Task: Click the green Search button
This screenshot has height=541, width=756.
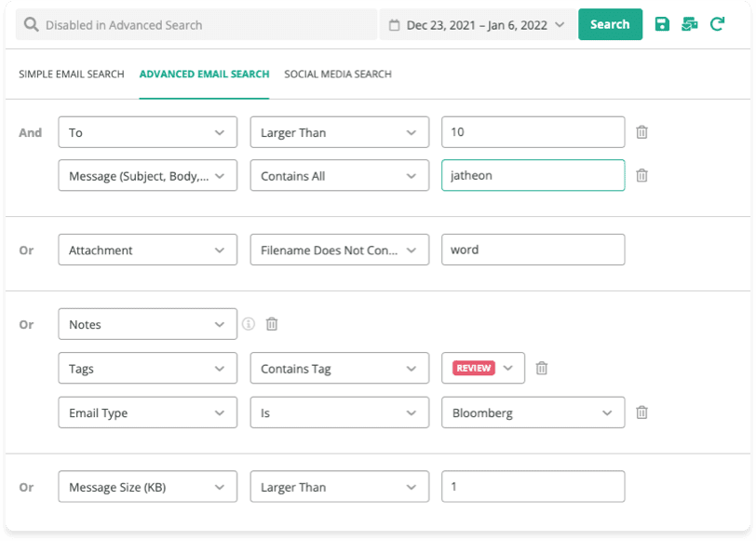Action: [610, 24]
